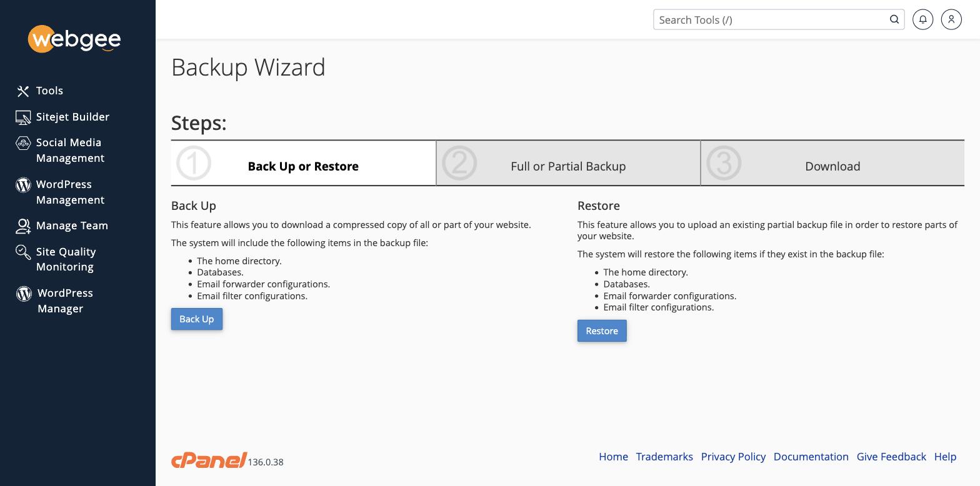Click Site Quality Monitoring sidebar label
980x486 pixels.
[x=66, y=259]
